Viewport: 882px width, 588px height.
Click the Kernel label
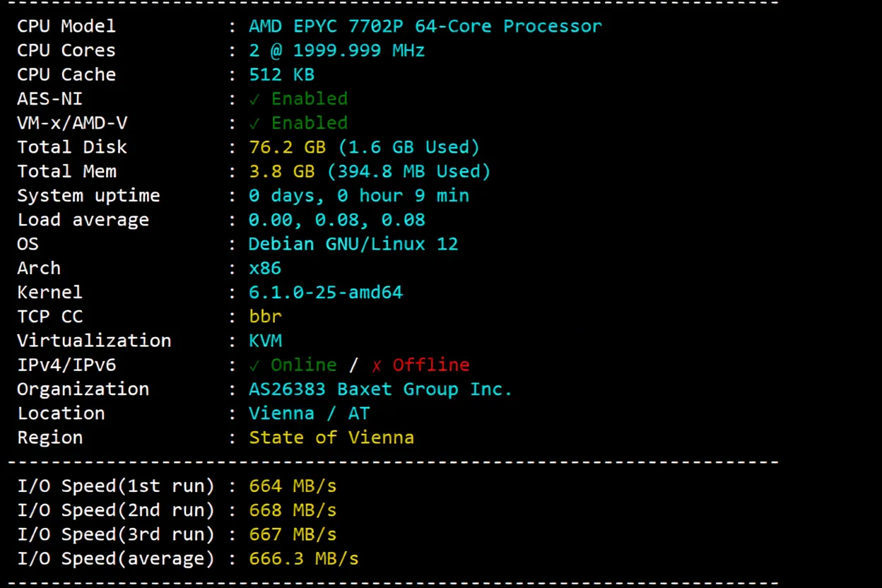49,292
